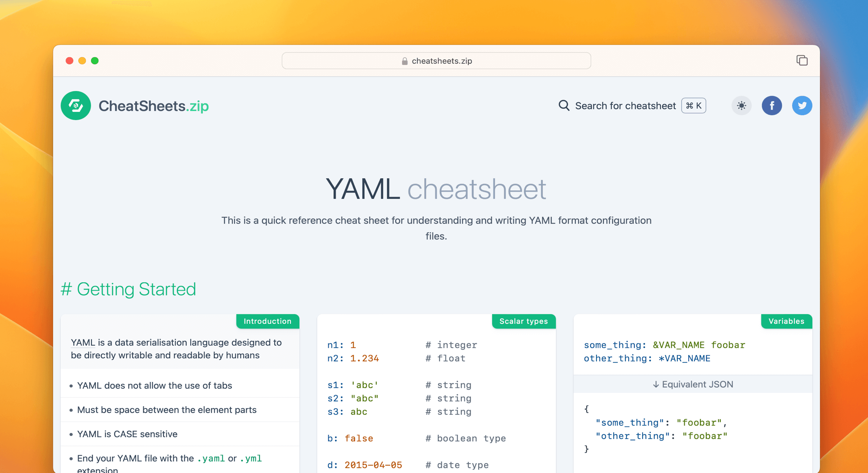
Task: Click the Variables card label
Action: tap(786, 321)
